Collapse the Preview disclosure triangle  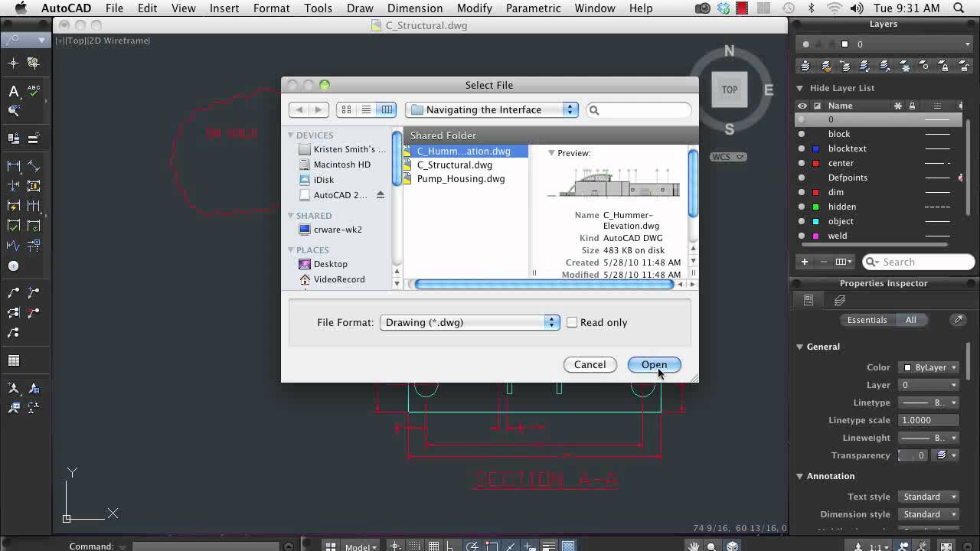click(551, 153)
